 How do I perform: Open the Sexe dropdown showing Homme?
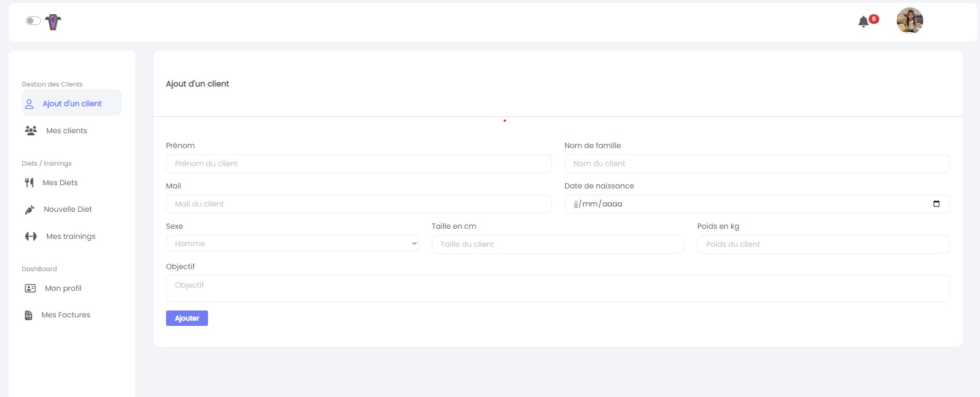coord(292,244)
